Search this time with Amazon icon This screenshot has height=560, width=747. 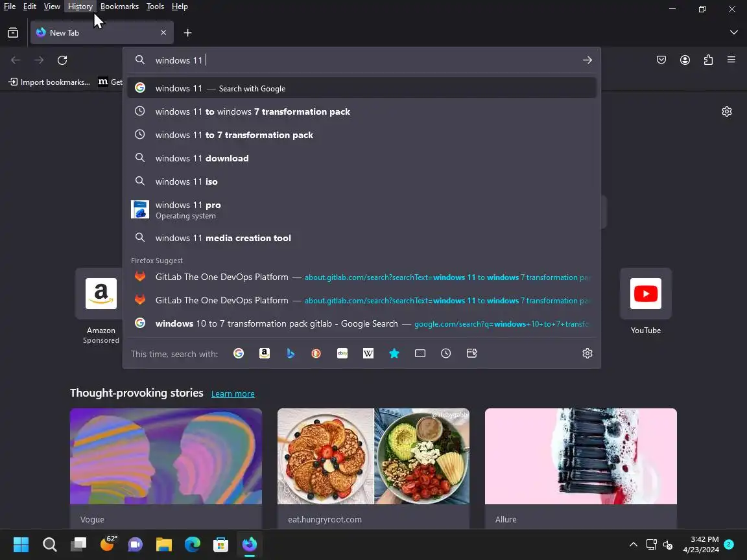(265, 353)
